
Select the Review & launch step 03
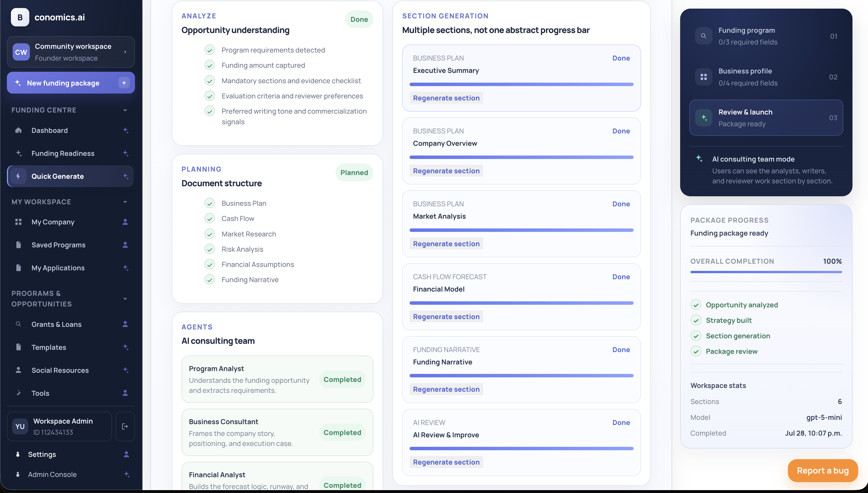[766, 117]
